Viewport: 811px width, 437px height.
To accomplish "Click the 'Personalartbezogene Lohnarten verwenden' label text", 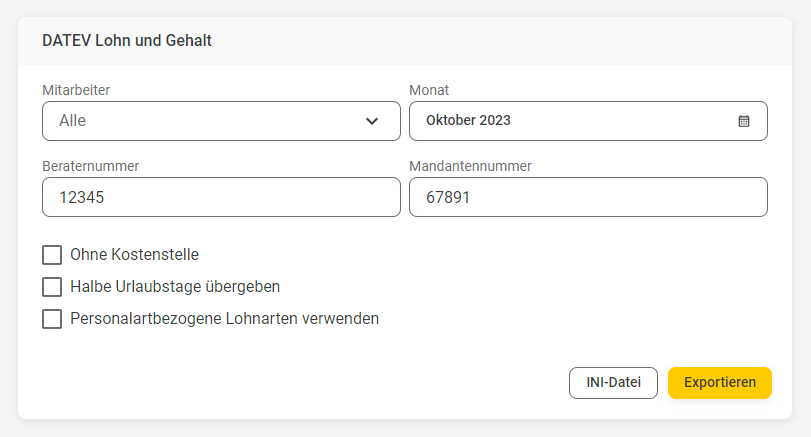I will coord(224,319).
